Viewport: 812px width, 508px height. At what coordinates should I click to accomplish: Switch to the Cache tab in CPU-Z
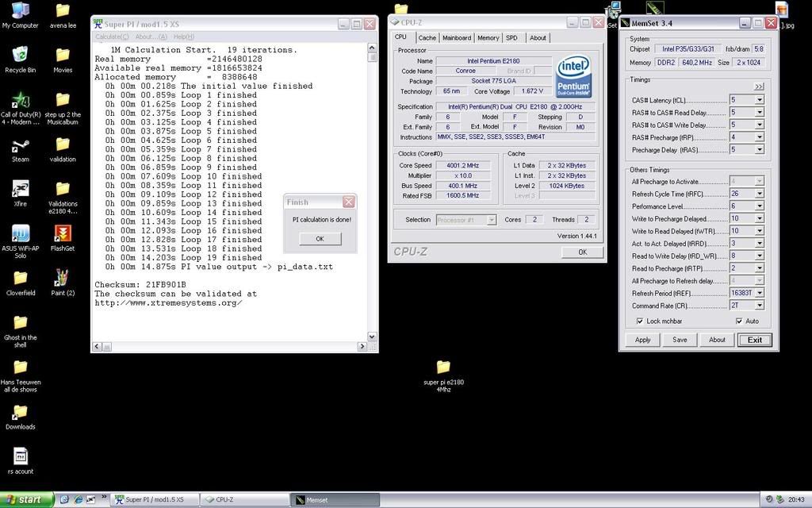(x=427, y=38)
